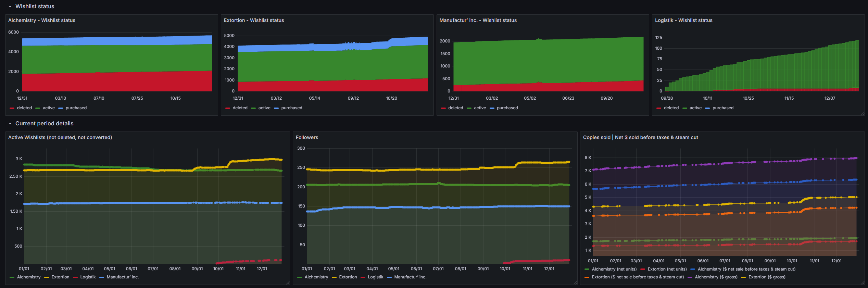Click blue Manufactur' inc. swatch in Followers legend
The image size is (868, 288).
[x=389, y=277]
